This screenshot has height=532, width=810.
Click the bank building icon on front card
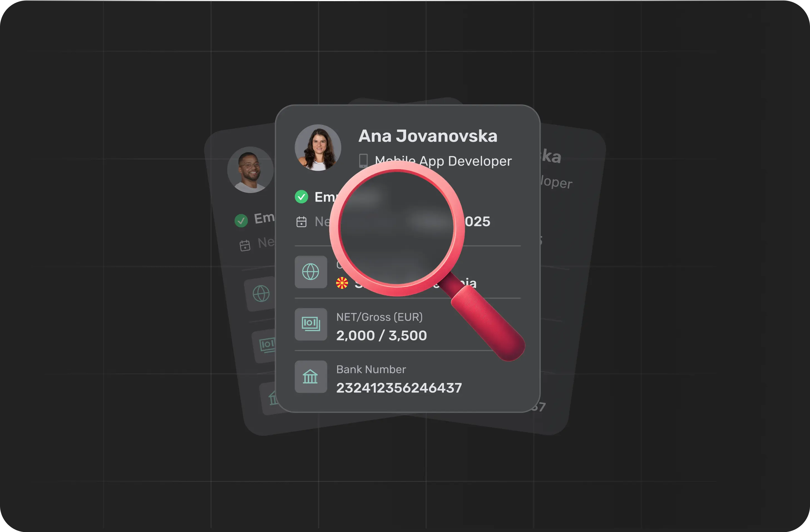pos(310,377)
